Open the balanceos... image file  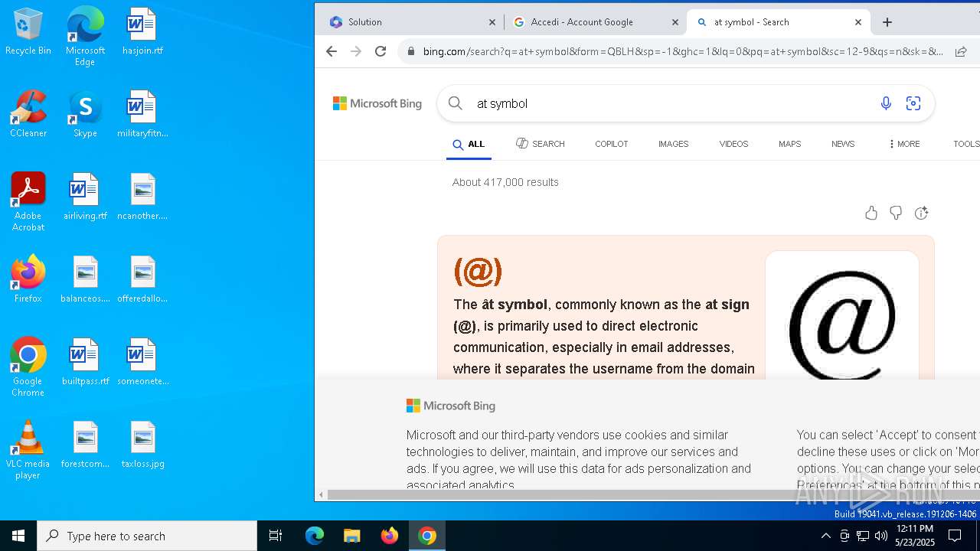(85, 280)
